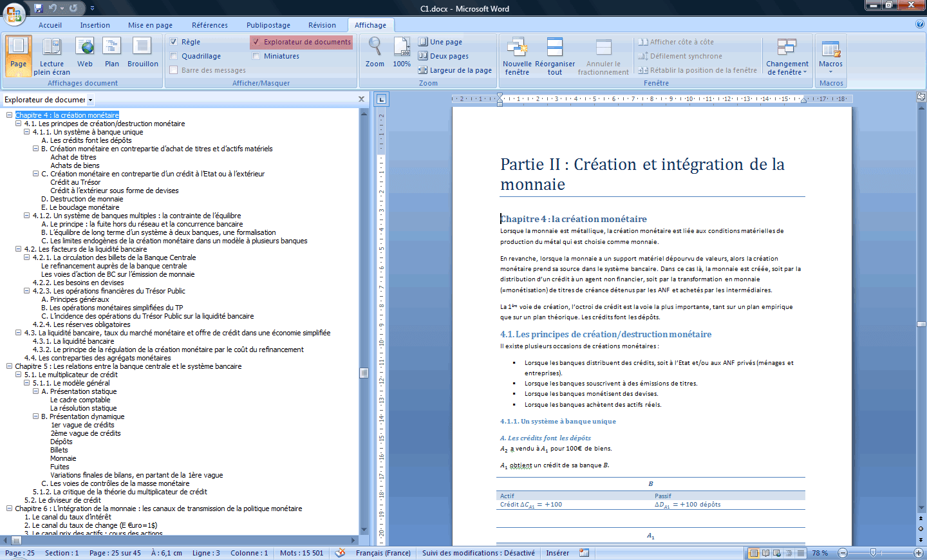Click the ruler tab selector icon
This screenshot has height=560, width=927.
tap(381, 99)
